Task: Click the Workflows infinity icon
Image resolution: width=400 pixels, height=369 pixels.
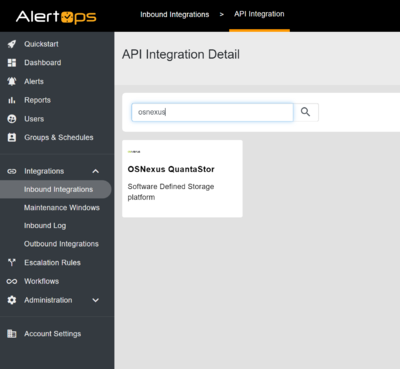Action: (12, 281)
